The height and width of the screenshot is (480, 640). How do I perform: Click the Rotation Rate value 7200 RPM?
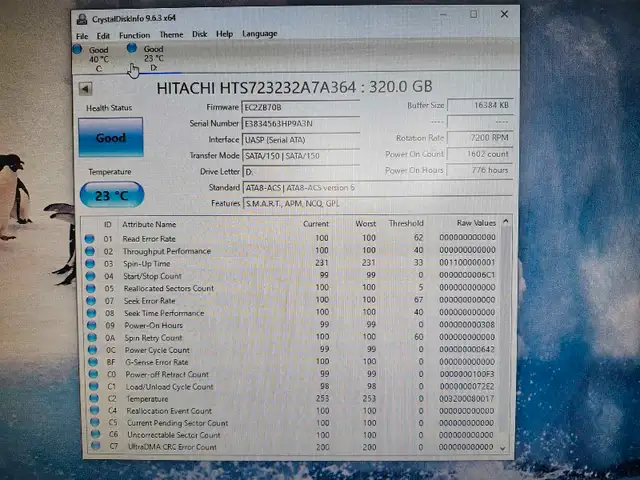click(480, 138)
